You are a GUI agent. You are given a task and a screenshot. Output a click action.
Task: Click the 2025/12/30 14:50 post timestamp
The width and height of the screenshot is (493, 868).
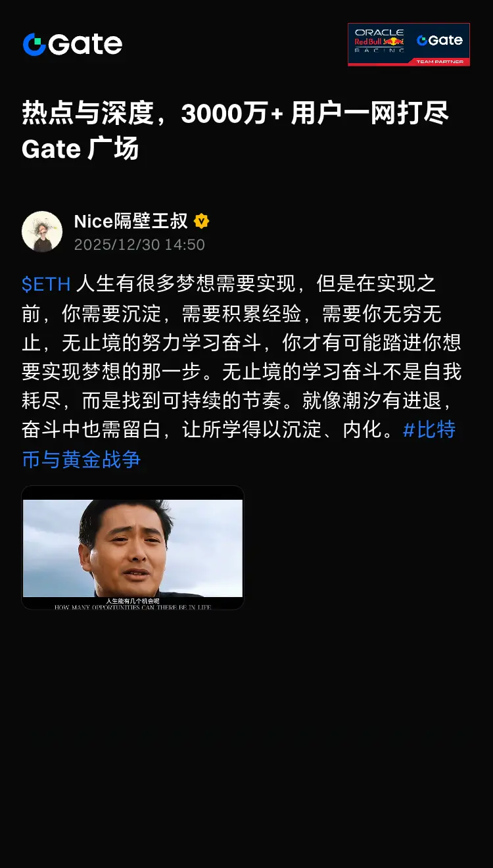[x=139, y=245]
